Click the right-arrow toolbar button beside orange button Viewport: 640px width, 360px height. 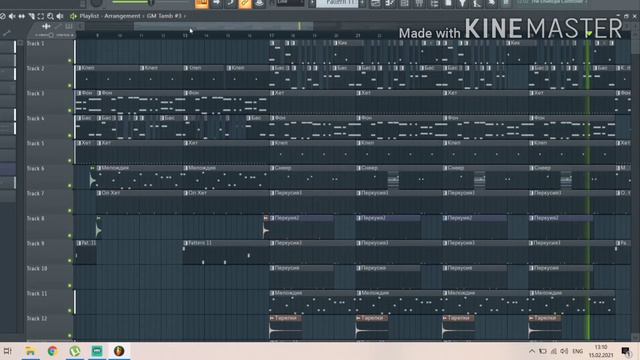(x=217, y=3)
